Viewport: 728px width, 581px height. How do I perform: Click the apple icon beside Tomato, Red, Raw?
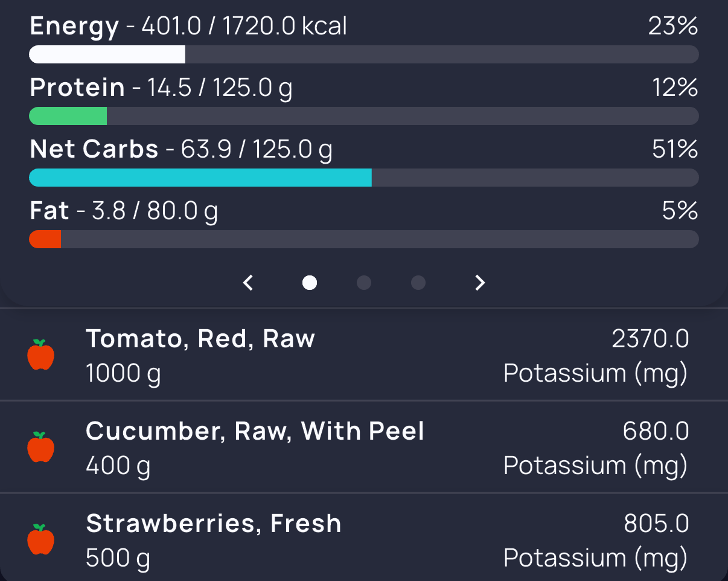coord(41,355)
